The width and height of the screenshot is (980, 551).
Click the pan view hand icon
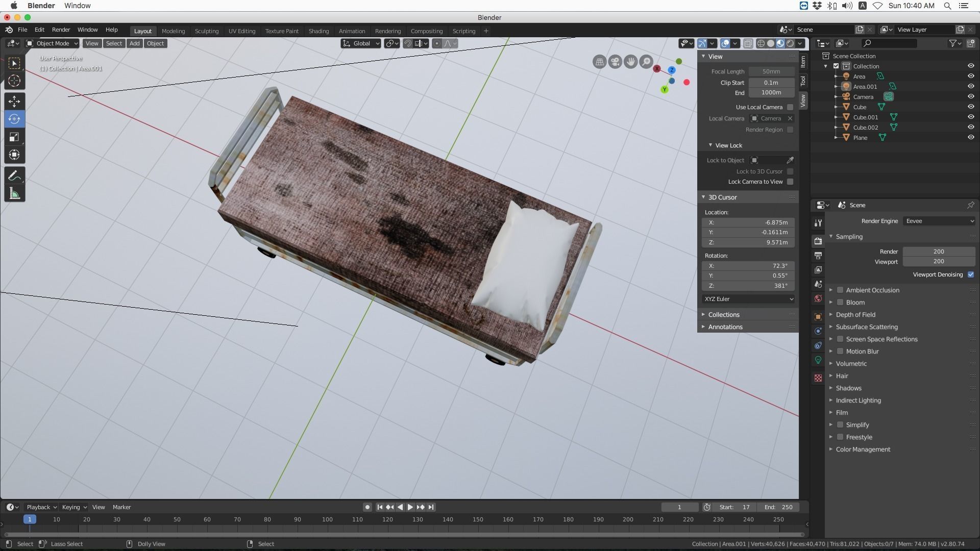(631, 62)
